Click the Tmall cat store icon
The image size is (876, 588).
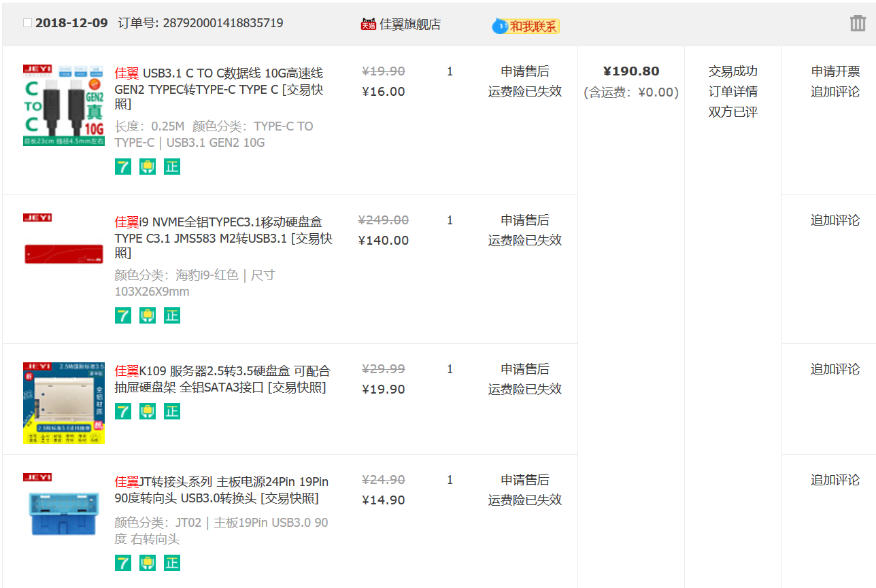[x=368, y=24]
